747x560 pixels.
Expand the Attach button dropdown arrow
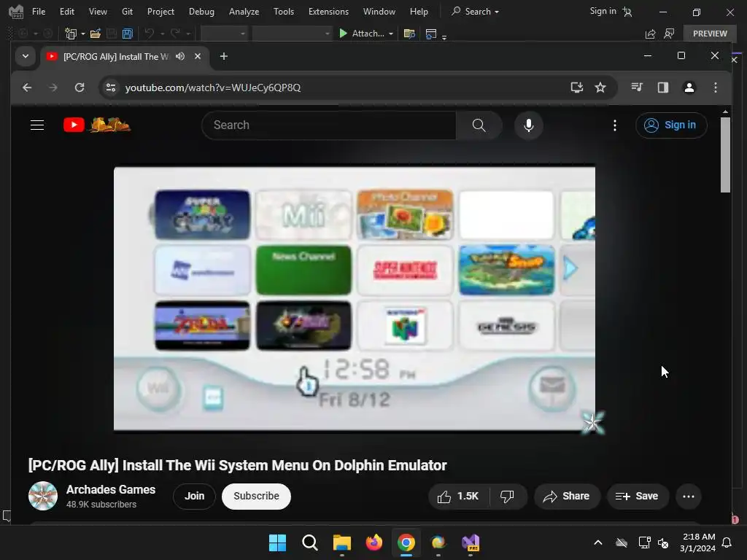(x=391, y=34)
